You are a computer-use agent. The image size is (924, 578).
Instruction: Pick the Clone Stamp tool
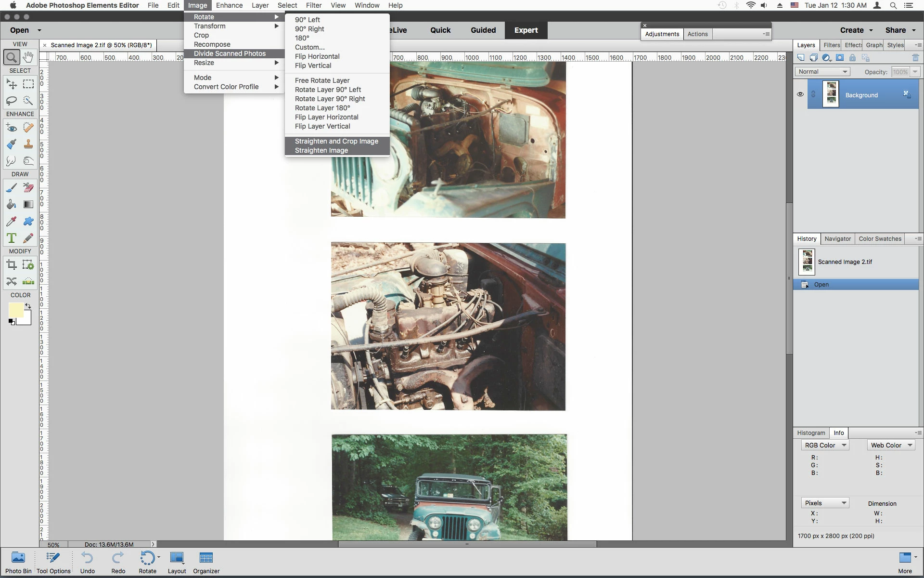pyautogui.click(x=28, y=144)
